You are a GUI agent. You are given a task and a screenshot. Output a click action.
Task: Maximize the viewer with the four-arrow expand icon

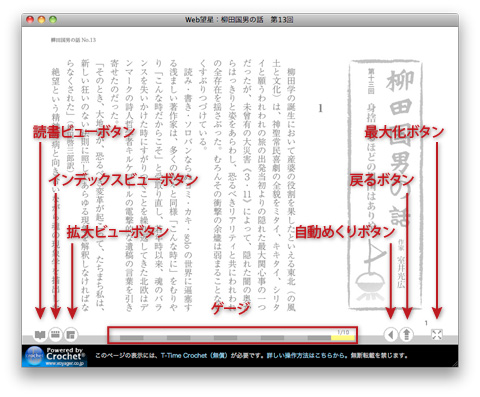pyautogui.click(x=437, y=334)
